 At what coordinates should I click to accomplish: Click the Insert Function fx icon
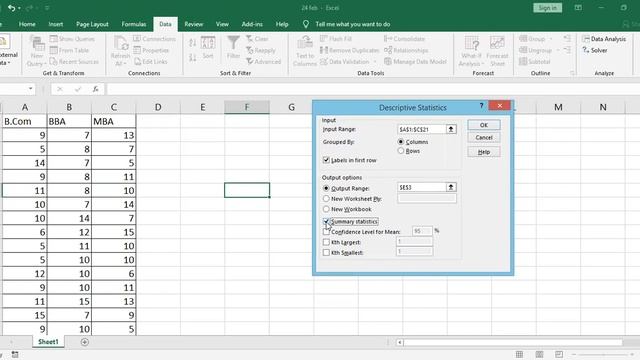click(x=96, y=89)
